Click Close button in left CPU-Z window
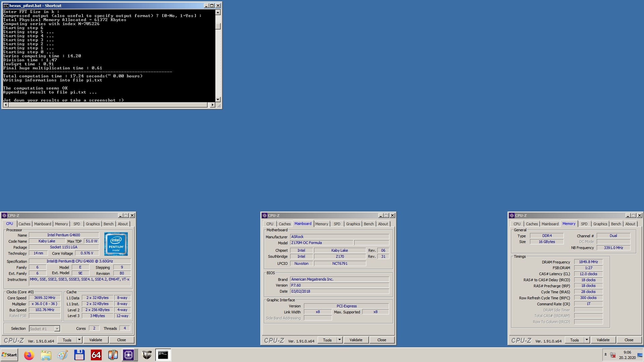Viewport: 644px width, 362px height. click(x=121, y=340)
